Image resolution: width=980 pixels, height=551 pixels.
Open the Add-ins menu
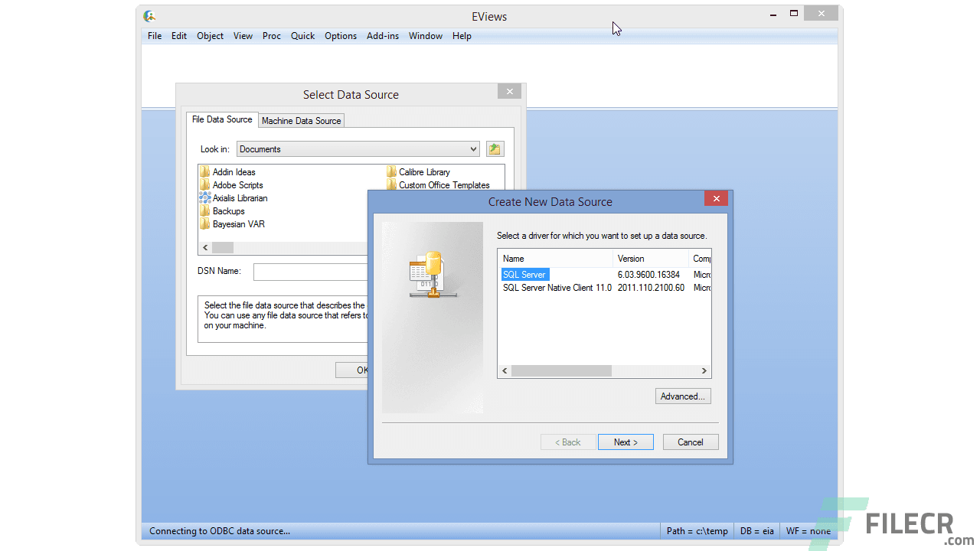pos(383,36)
